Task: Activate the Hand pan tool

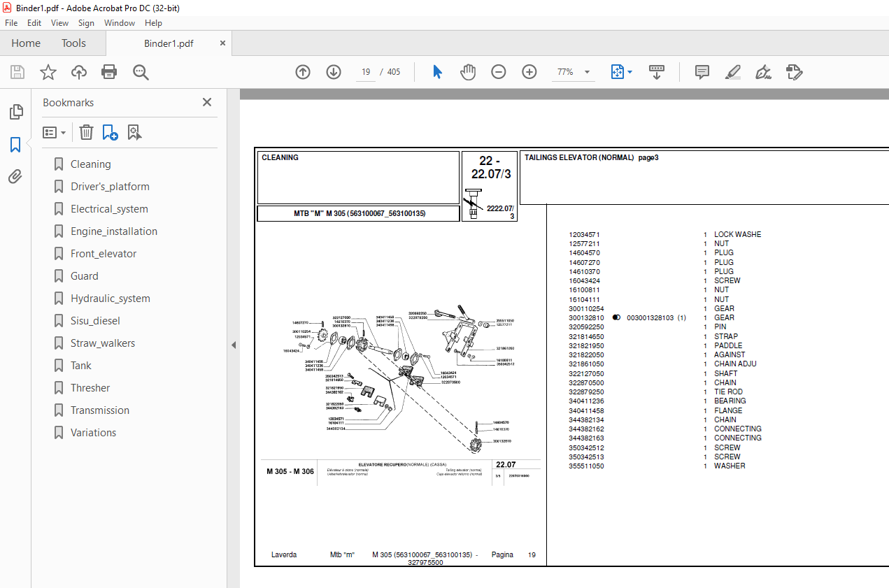Action: 468,72
